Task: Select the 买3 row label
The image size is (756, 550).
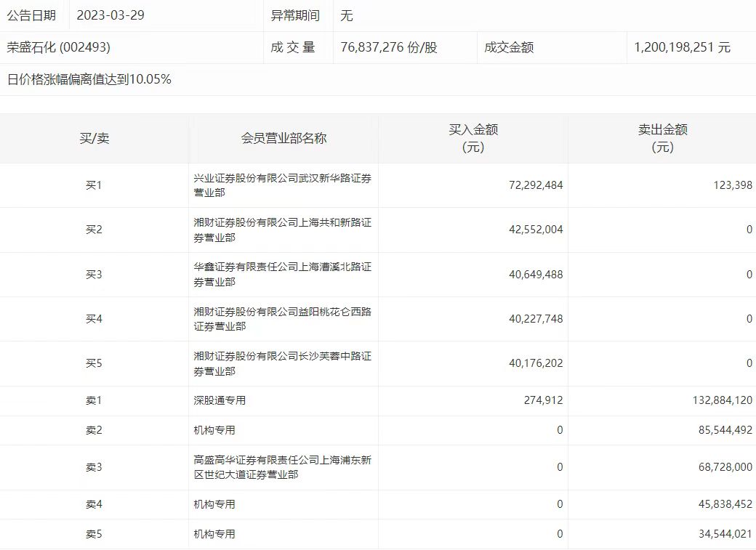Action: 94,275
